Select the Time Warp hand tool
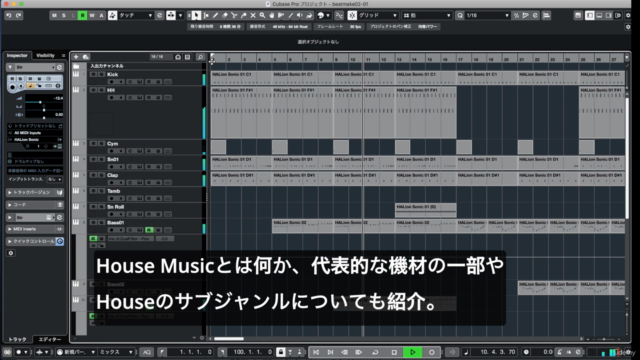Screen dimensions: 640x360 pos(272,16)
